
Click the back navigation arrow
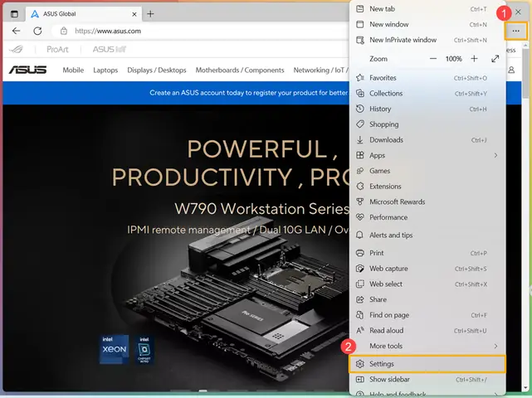tap(16, 31)
